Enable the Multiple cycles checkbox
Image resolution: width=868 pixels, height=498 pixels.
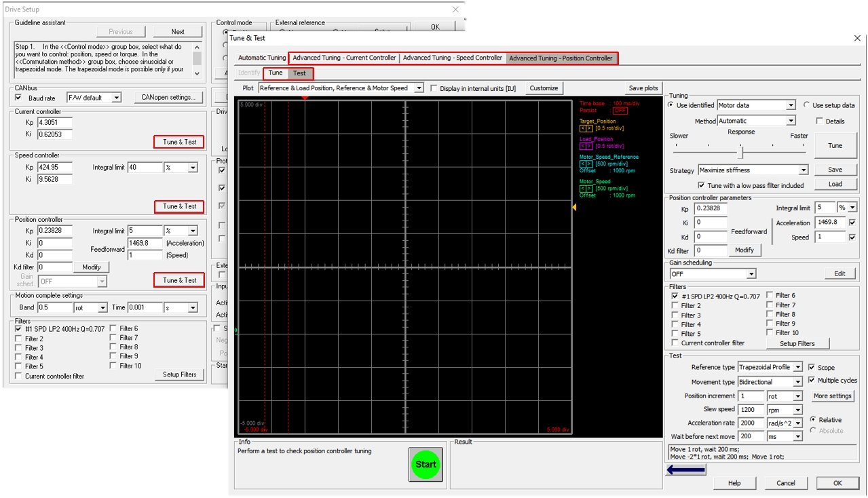click(x=811, y=381)
